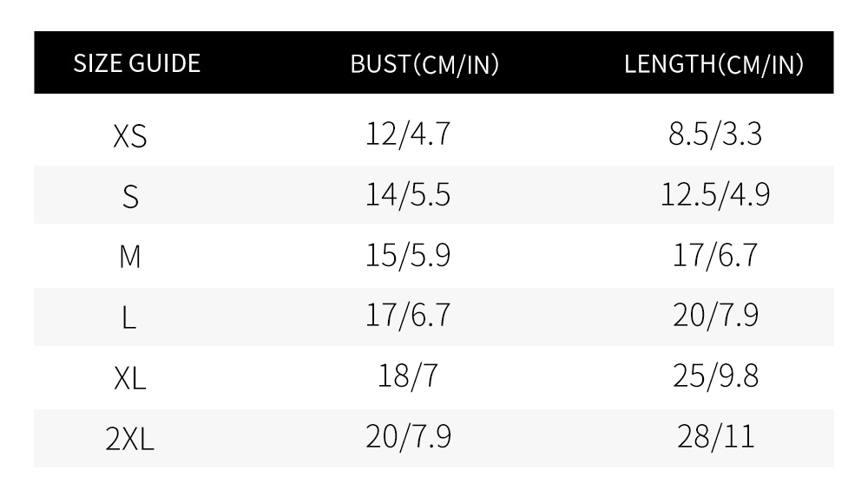Screen dimensions: 868x503
Task: Click the 20/7.9 length value for L
Action: click(716, 316)
